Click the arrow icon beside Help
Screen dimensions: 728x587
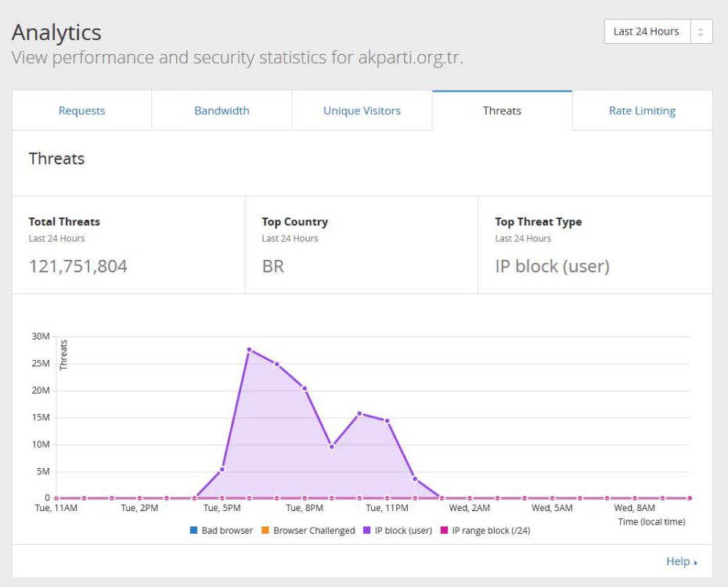coord(695,562)
